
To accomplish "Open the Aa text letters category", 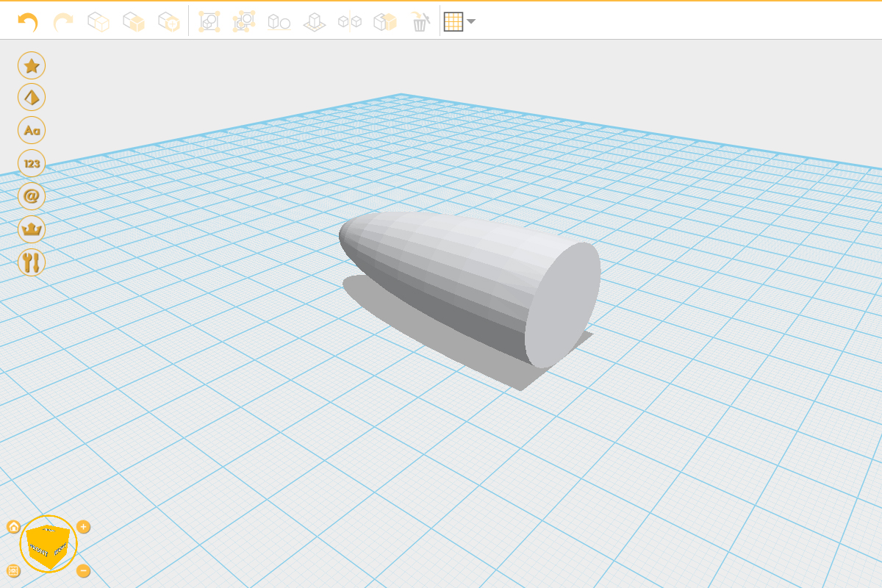I will 32,131.
